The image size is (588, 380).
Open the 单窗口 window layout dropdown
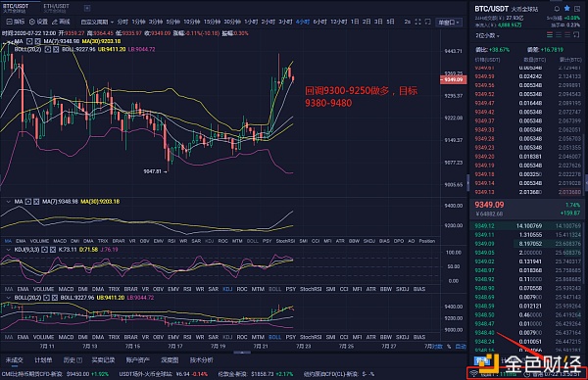click(449, 23)
